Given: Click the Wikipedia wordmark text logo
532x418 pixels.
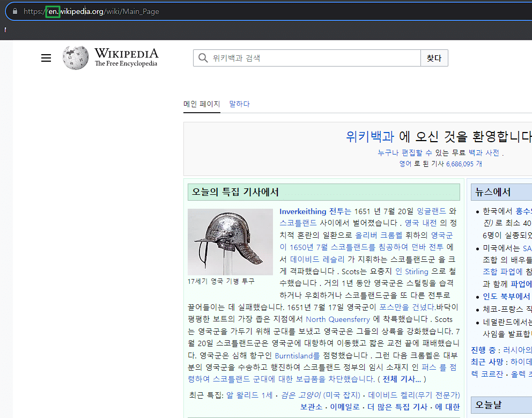Looking at the screenshot, I should pos(126,57).
